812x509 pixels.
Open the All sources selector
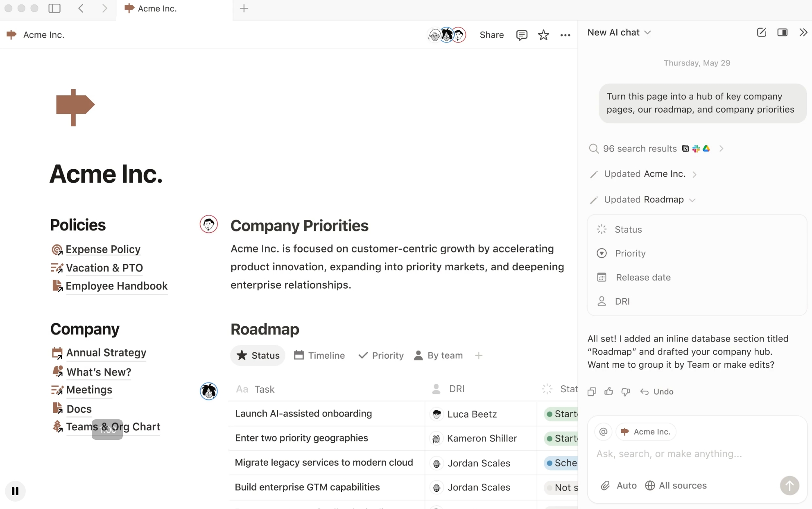pos(676,486)
